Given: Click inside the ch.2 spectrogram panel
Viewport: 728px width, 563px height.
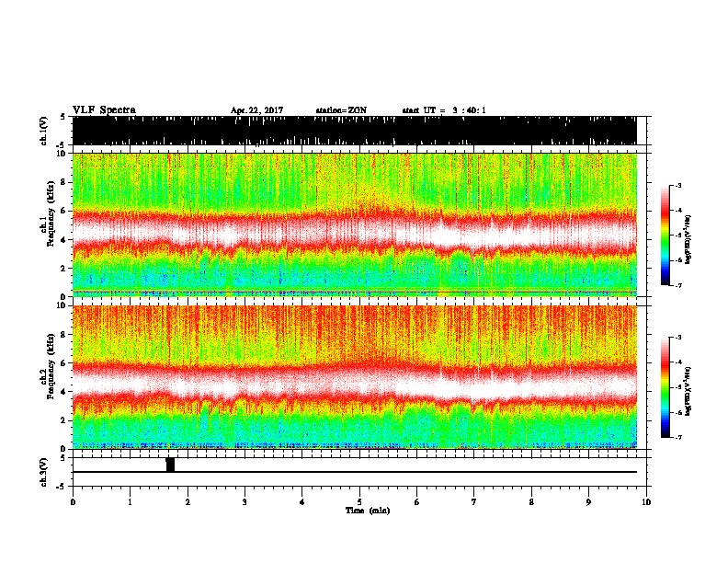Looking at the screenshot, I should [354, 377].
